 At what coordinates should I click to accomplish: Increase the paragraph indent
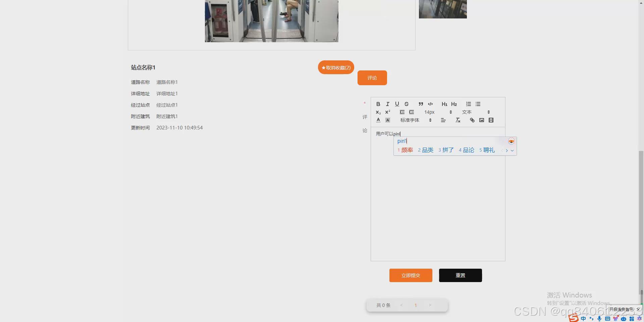click(x=412, y=112)
